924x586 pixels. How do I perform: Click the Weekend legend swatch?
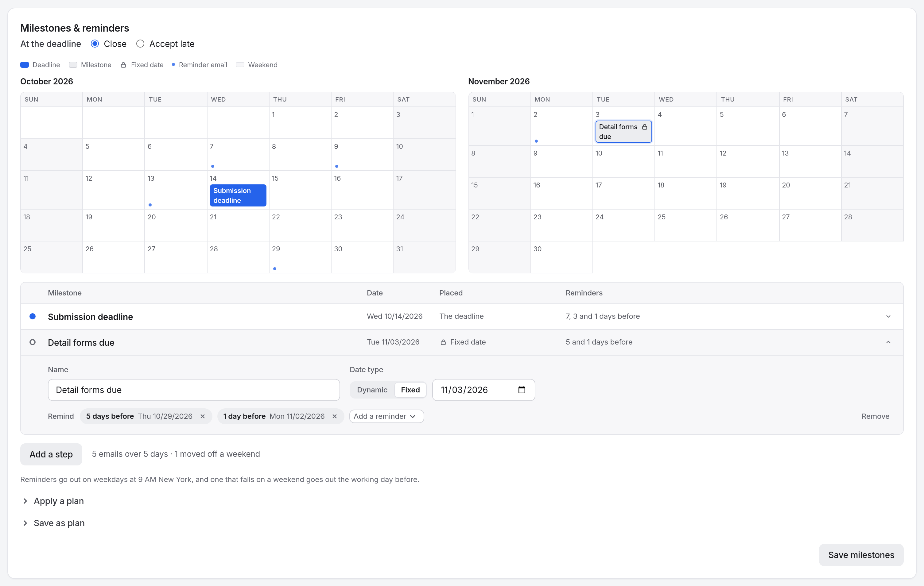point(240,65)
